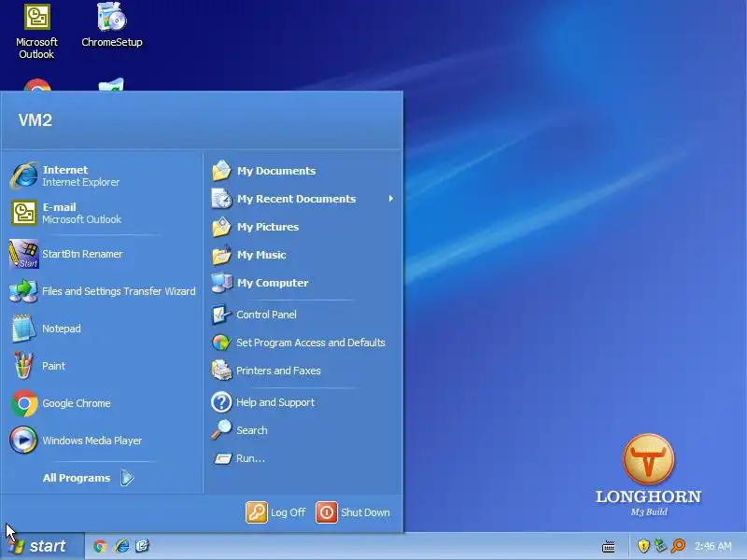Click the clock showing 2:46 AM

tap(713, 546)
